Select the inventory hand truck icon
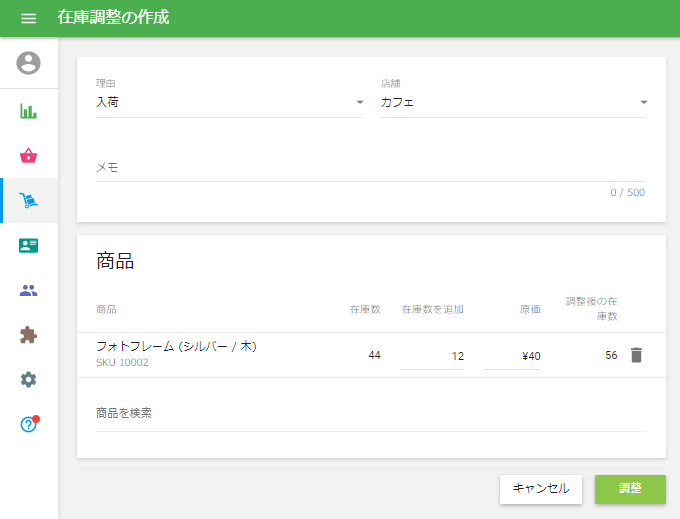The image size is (680, 519). 29,201
